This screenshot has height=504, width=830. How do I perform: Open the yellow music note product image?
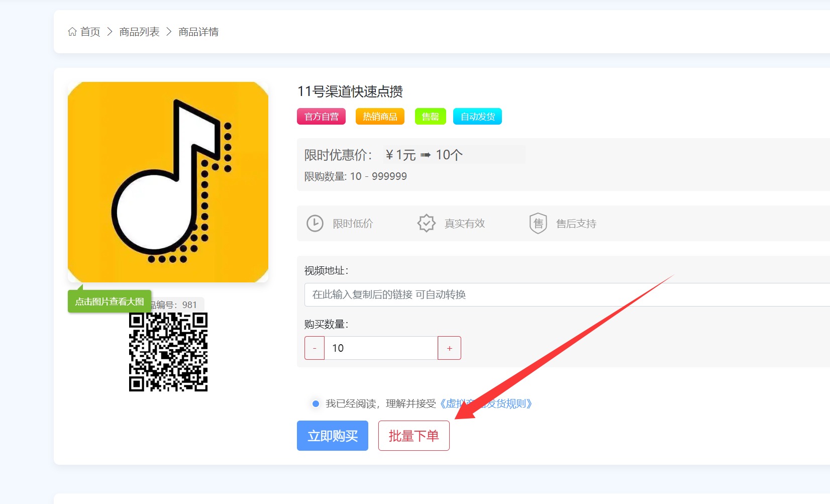[168, 182]
